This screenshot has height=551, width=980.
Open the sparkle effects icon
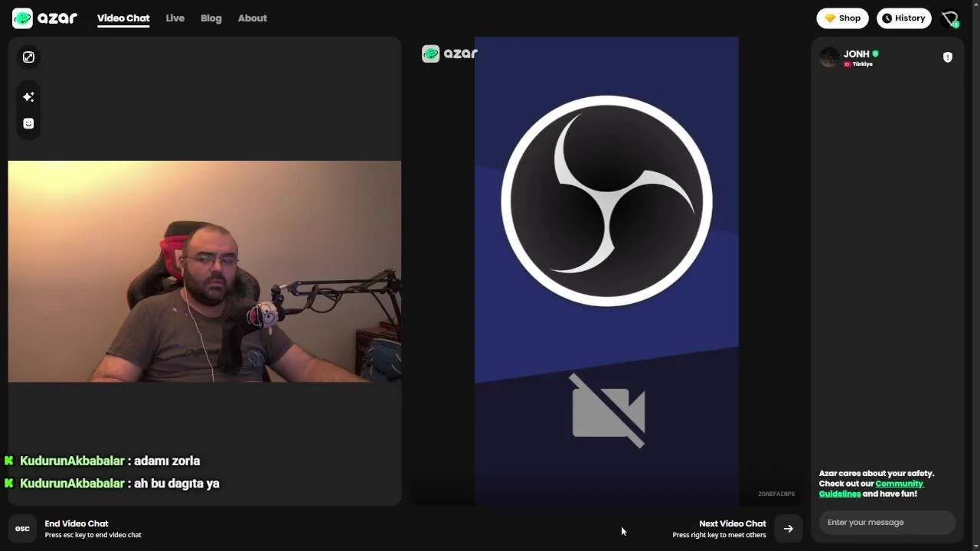coord(28,96)
